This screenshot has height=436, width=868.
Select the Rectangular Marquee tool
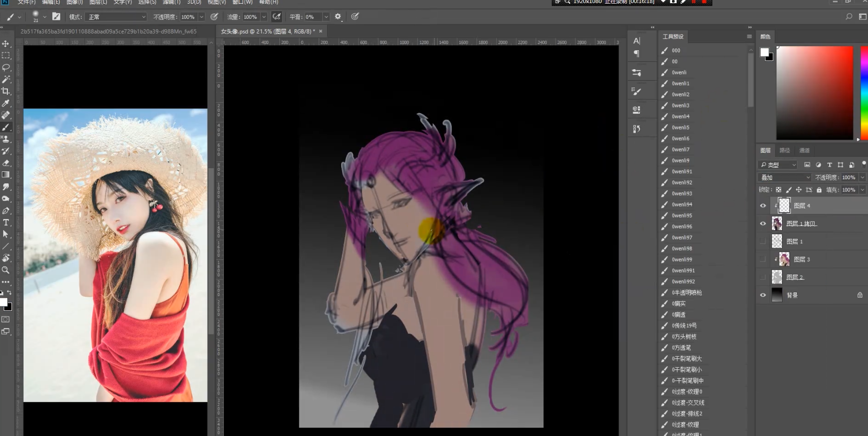click(6, 56)
